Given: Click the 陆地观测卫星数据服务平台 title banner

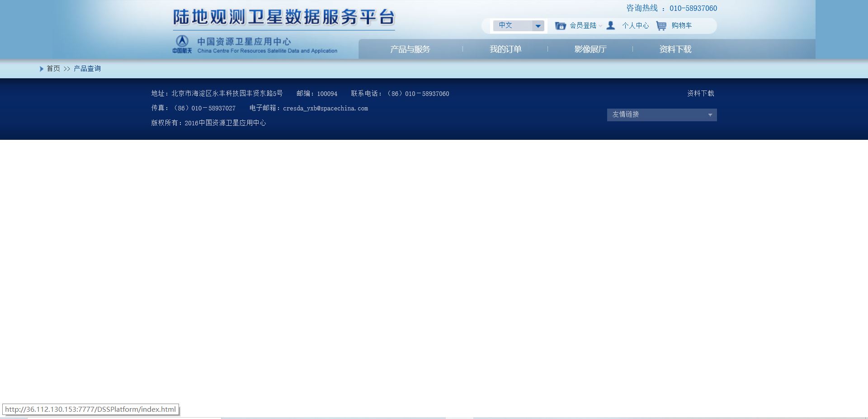Looking at the screenshot, I should click(284, 18).
